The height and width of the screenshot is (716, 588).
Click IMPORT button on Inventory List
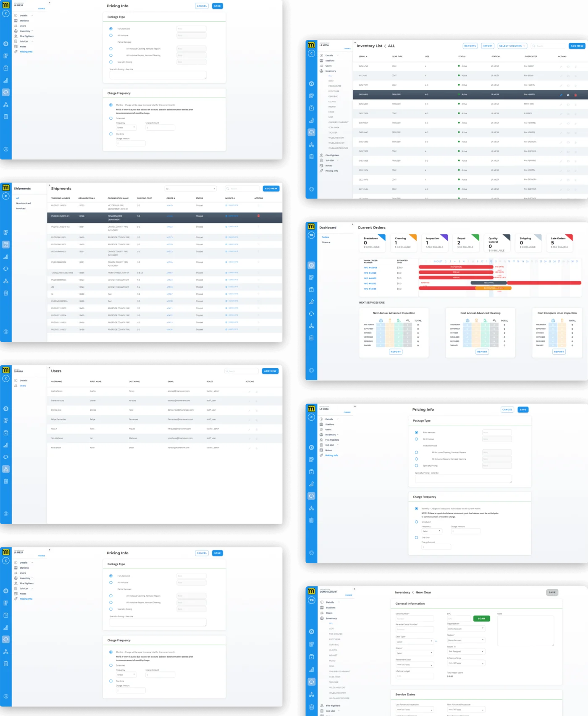tap(488, 46)
